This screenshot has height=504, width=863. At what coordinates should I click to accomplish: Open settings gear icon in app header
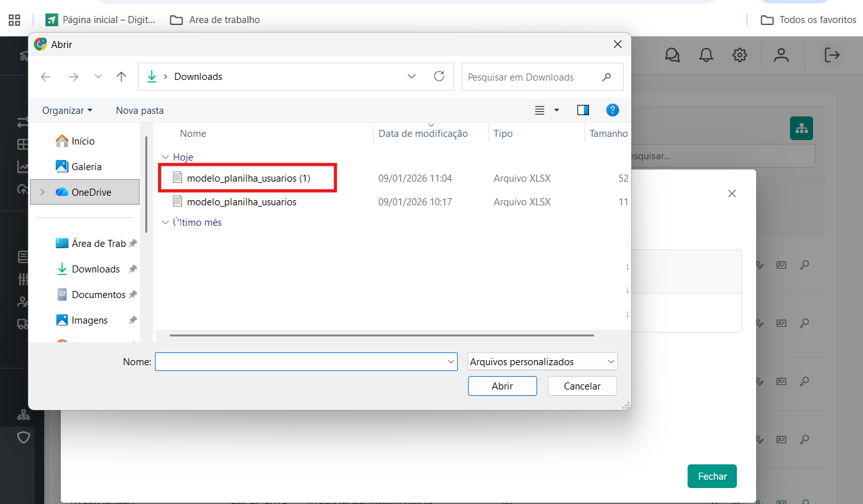pos(739,55)
